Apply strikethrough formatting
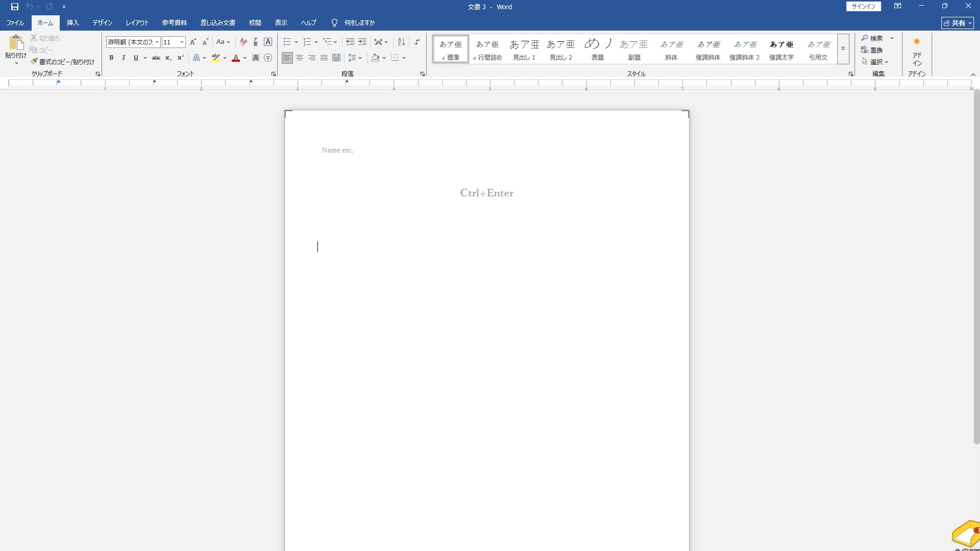Screen dimensions: 980x551 tap(156, 58)
